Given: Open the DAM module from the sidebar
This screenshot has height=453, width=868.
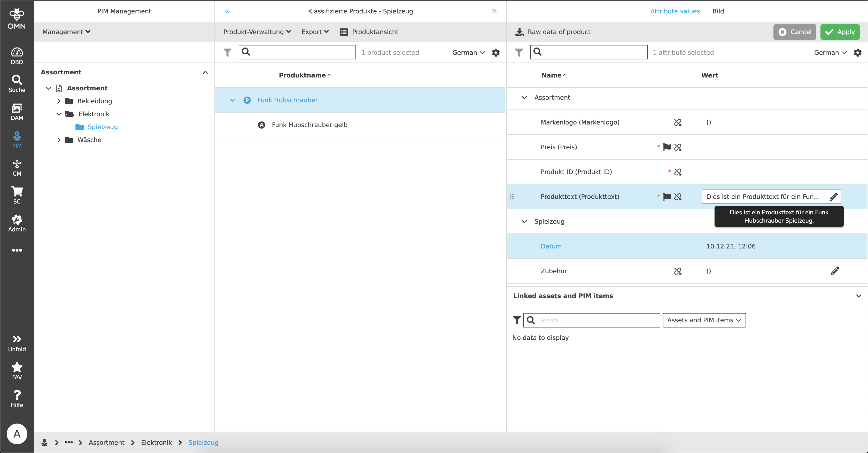Looking at the screenshot, I should [x=17, y=111].
